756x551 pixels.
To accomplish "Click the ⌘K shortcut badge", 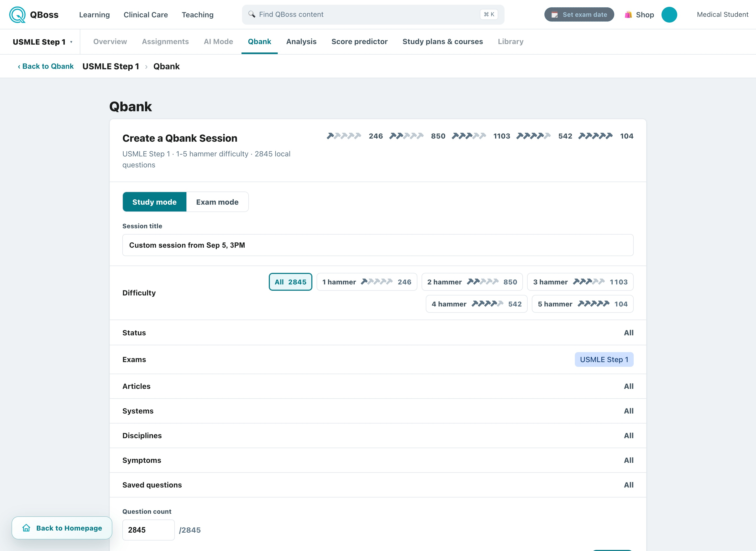I will click(489, 14).
